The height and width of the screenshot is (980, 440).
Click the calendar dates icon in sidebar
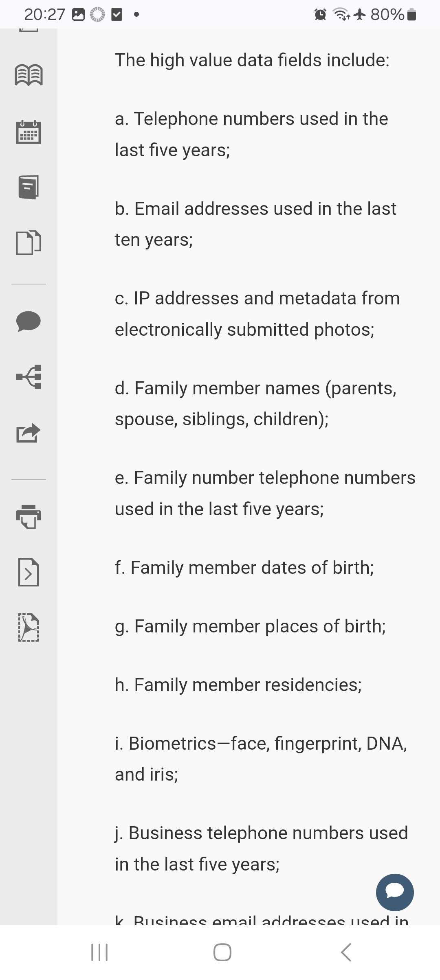tap(29, 132)
